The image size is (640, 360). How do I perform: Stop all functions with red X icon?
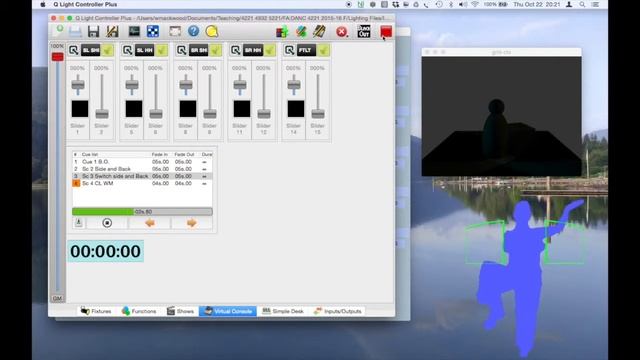point(342,31)
